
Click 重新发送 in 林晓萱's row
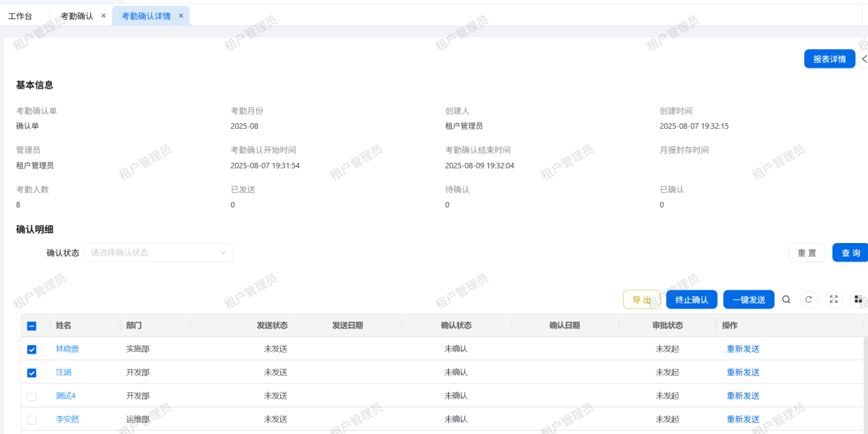[743, 349]
